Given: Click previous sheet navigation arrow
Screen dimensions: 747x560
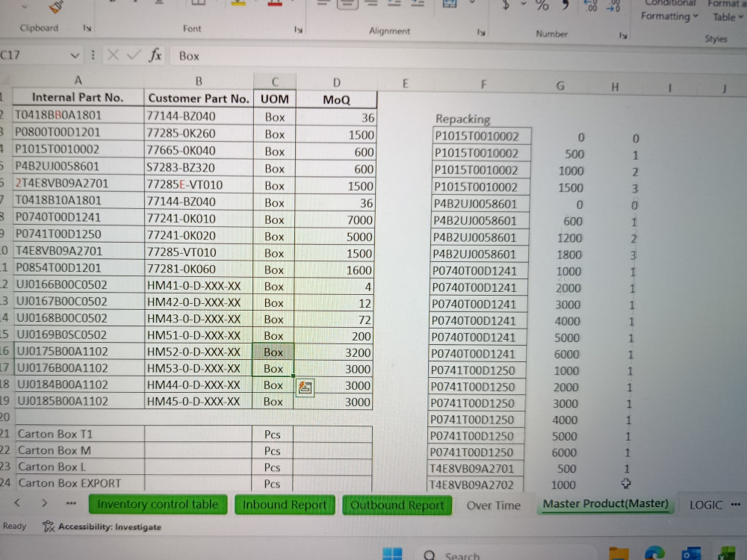Looking at the screenshot, I should point(17,503).
